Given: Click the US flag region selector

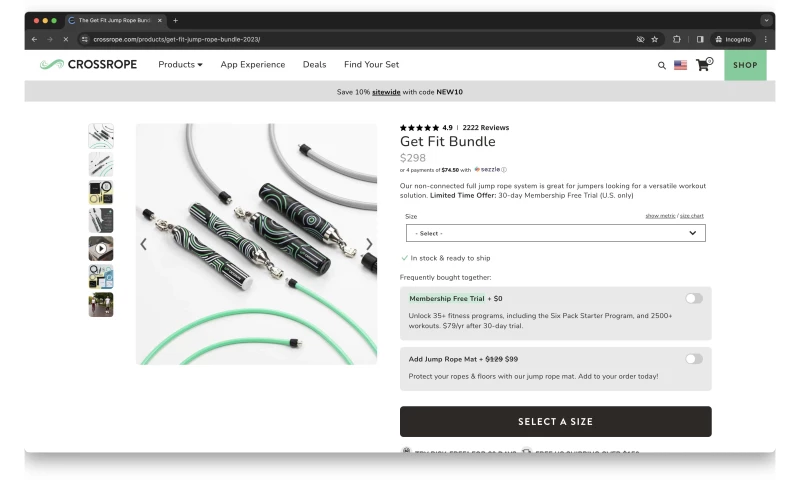Looking at the screenshot, I should [x=680, y=65].
